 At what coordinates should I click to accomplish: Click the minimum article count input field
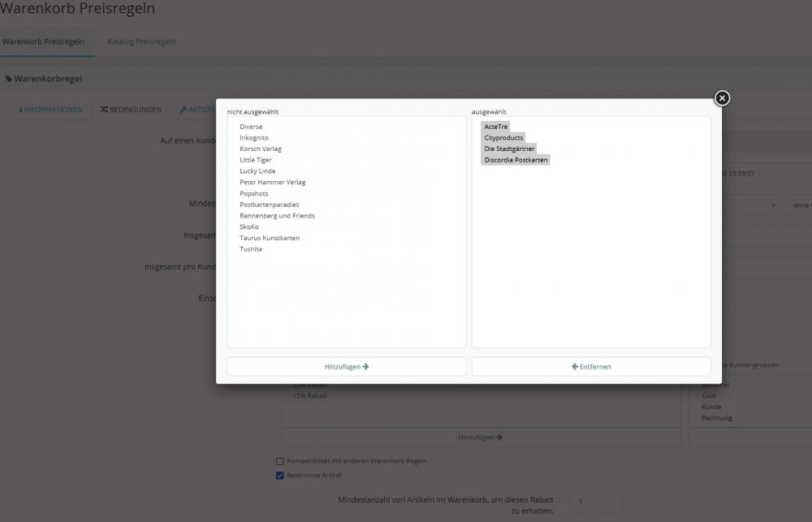coord(595,501)
